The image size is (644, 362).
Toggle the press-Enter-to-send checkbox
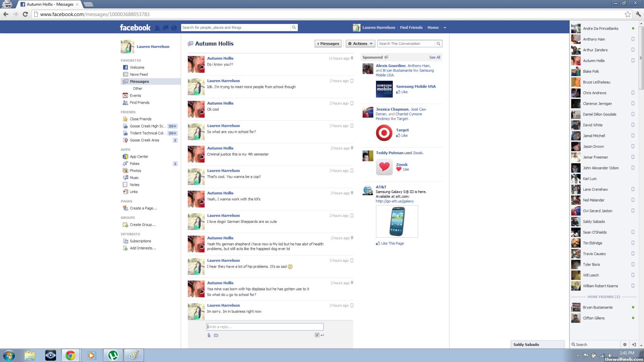317,335
